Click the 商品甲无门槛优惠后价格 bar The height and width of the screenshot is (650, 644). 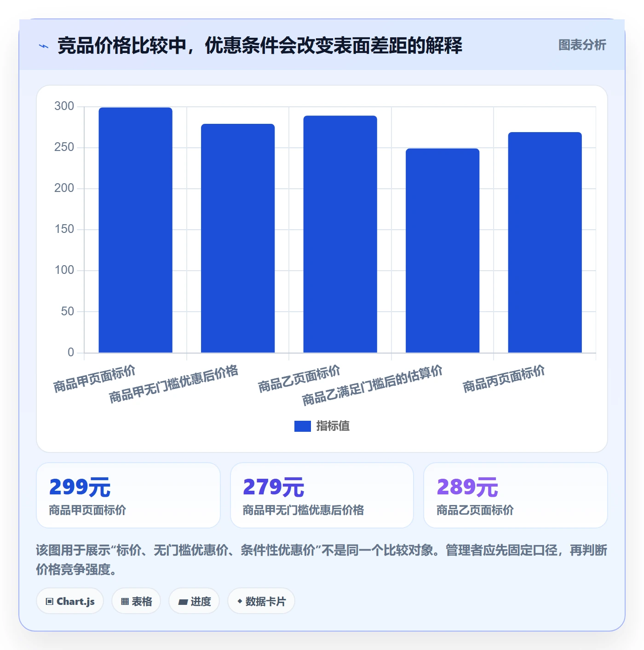[238, 238]
